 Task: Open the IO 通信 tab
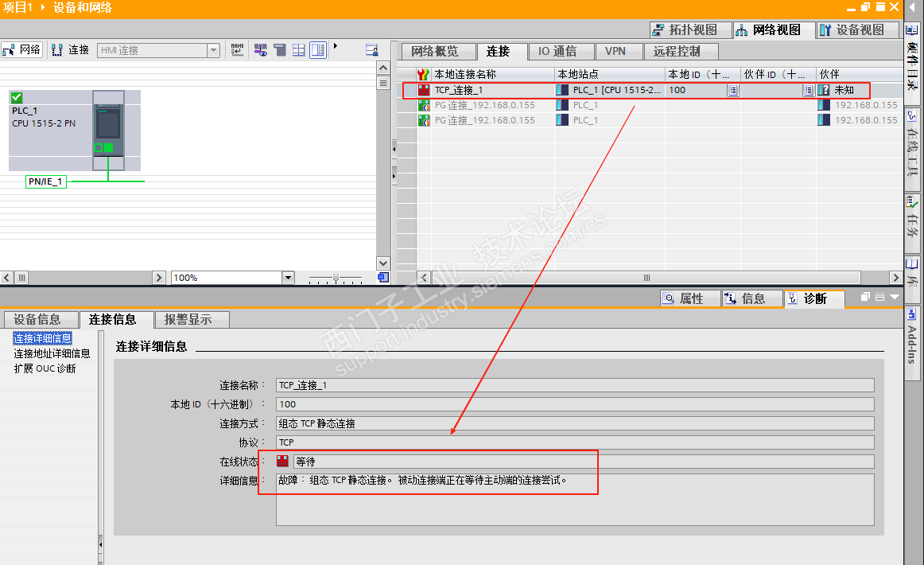pos(561,51)
